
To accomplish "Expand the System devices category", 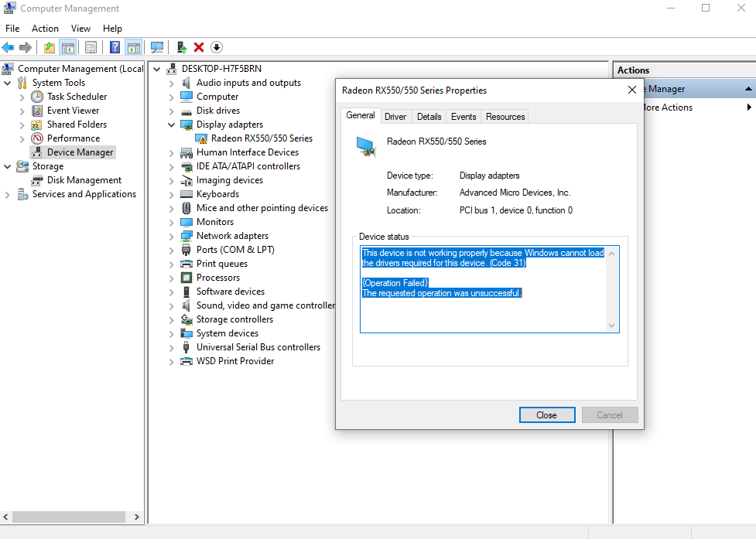I will click(171, 334).
